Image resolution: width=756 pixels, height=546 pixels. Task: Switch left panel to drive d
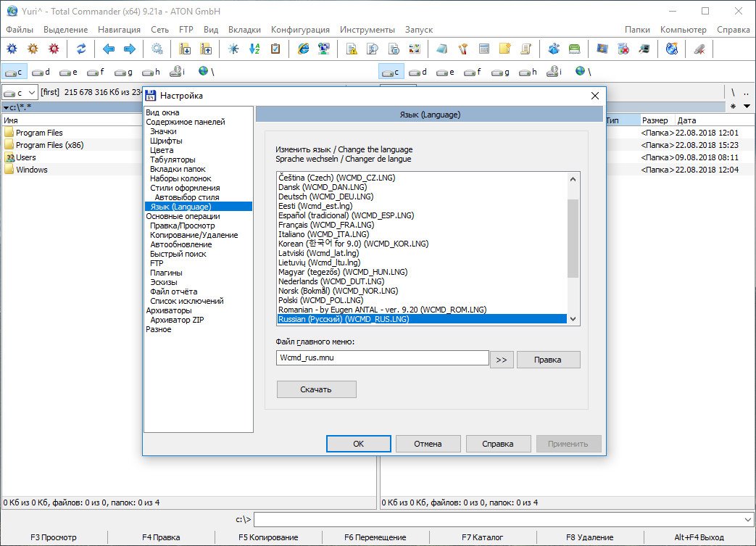click(x=41, y=72)
